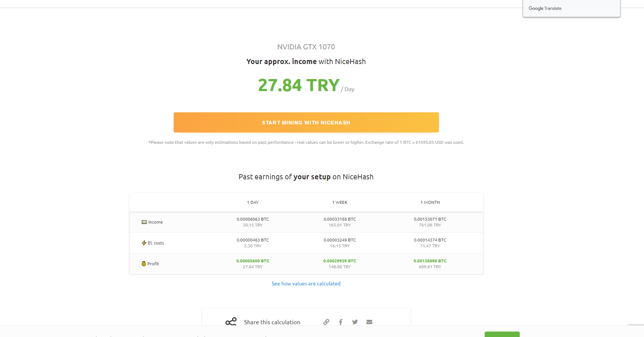Click the money bag icon next to Profit

[x=144, y=264]
